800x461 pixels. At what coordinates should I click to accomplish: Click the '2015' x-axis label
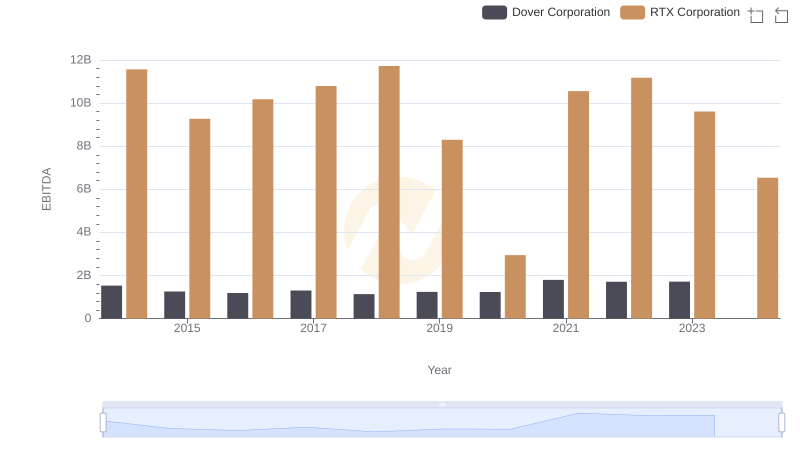[x=187, y=328]
